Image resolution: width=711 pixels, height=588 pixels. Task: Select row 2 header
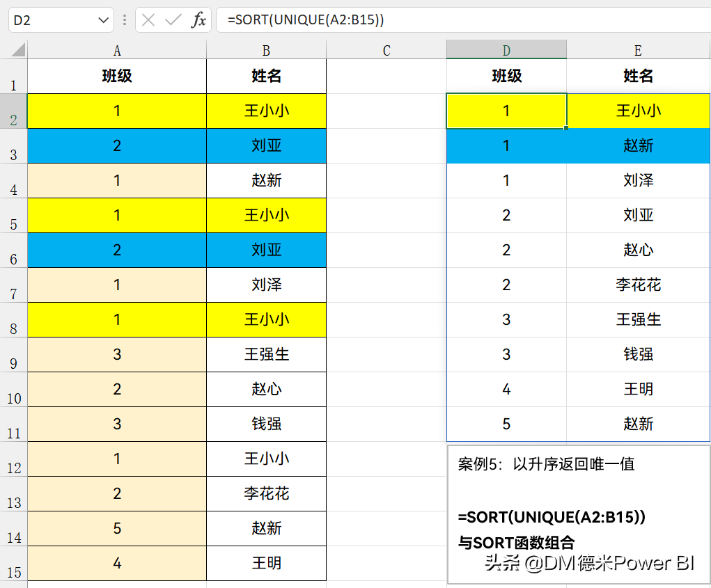(x=14, y=111)
